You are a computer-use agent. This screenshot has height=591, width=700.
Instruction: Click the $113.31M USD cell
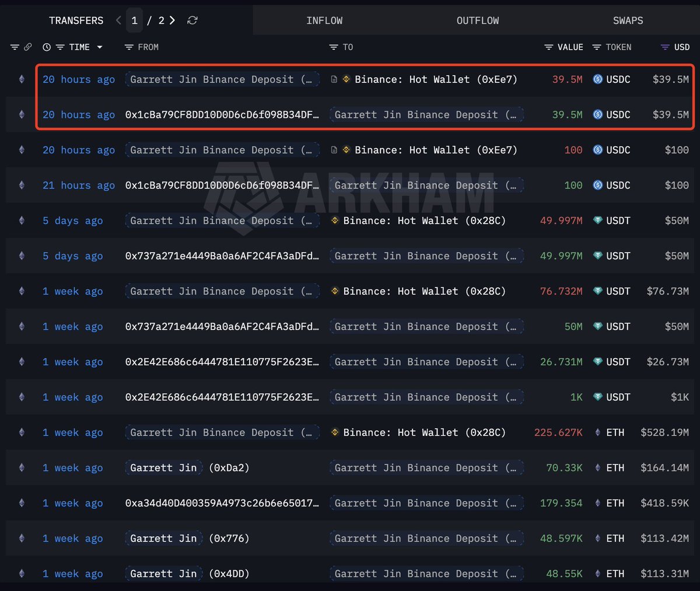pos(664,573)
